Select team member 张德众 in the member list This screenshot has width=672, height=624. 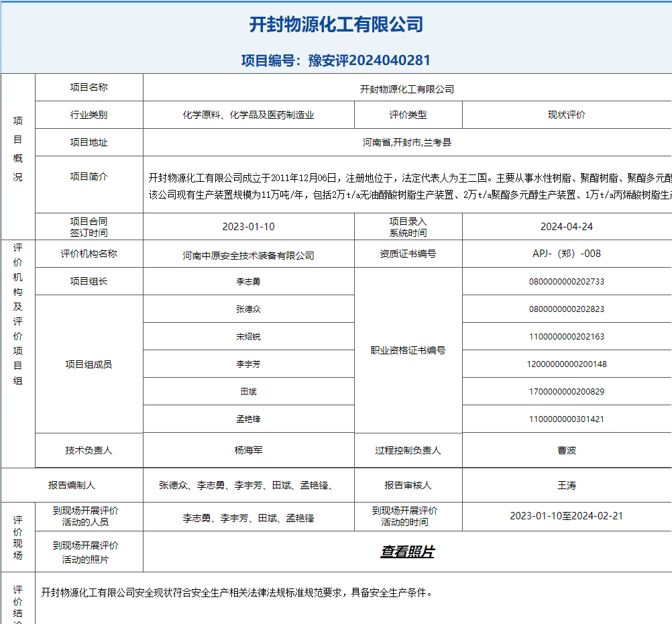coord(249,309)
